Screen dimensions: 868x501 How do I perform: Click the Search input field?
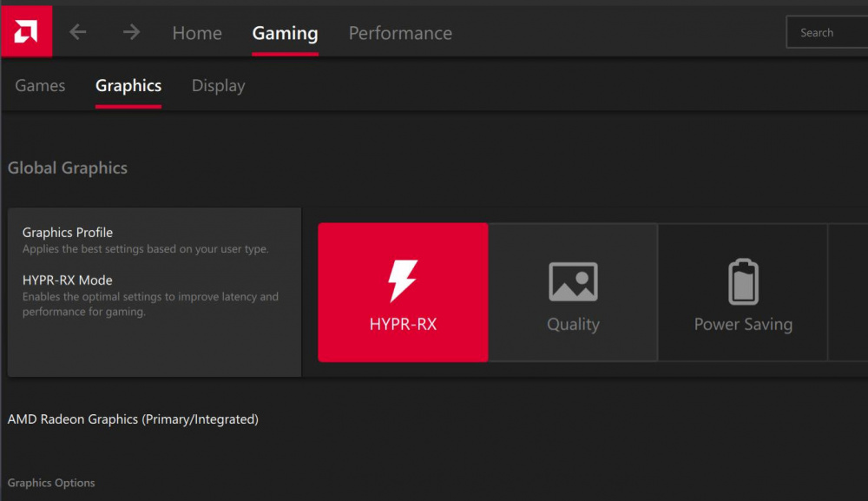[827, 32]
